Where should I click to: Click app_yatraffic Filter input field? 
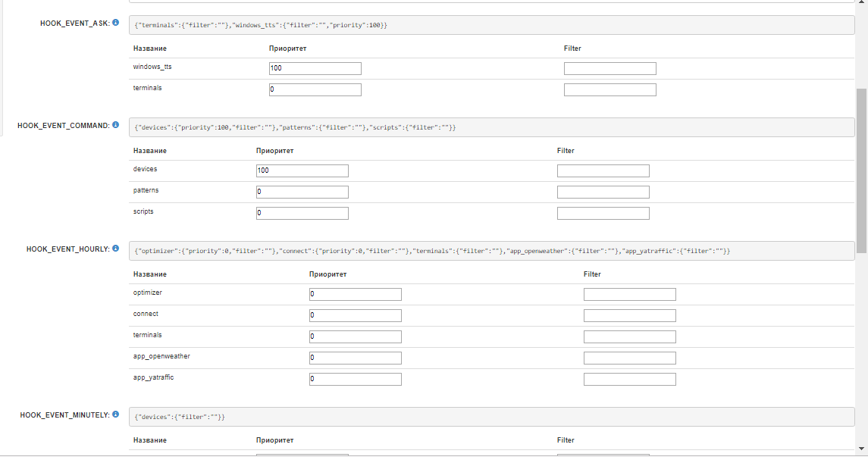pyautogui.click(x=629, y=379)
